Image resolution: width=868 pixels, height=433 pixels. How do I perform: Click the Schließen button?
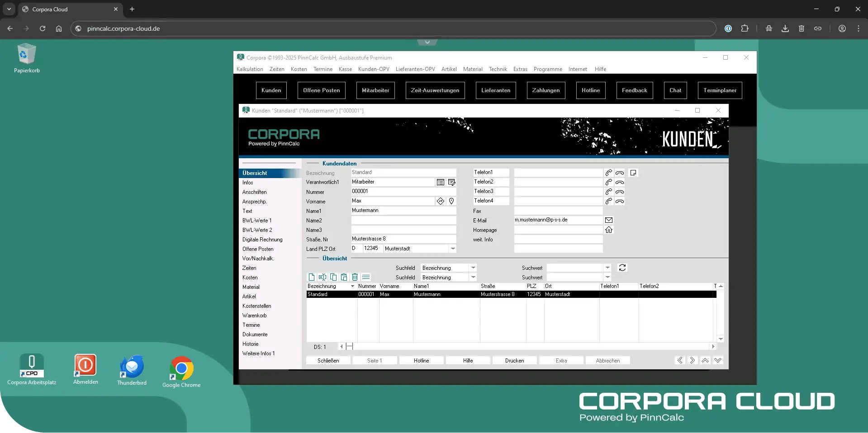point(328,361)
